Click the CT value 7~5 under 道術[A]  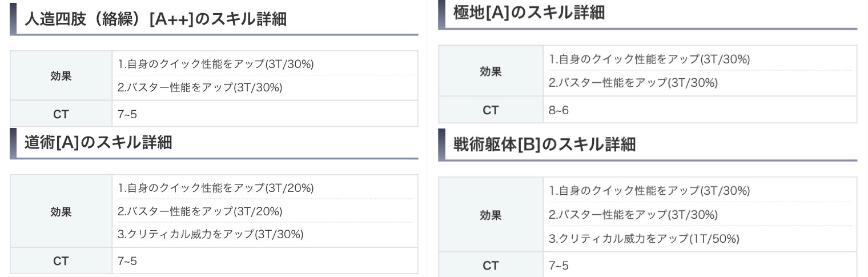[x=127, y=261]
